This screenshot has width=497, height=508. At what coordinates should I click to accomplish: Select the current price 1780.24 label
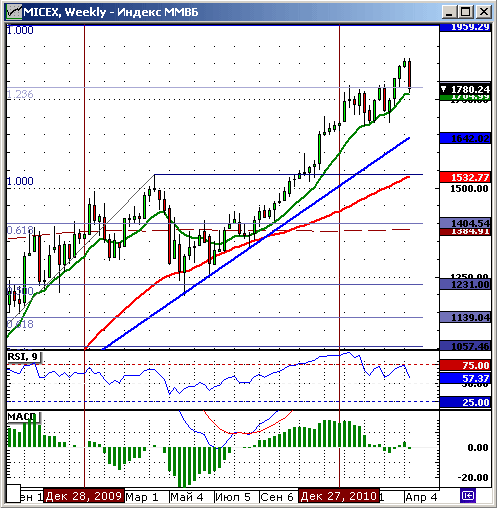coord(465,89)
